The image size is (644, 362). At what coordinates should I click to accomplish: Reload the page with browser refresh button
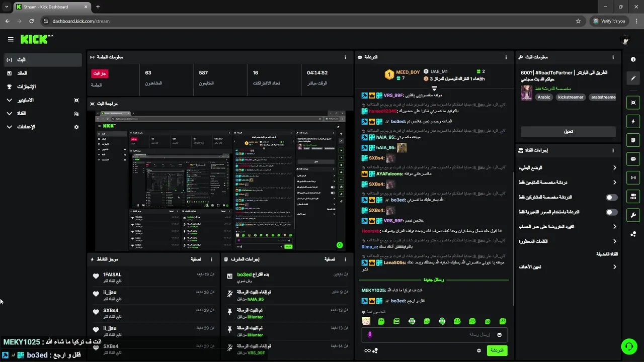click(x=31, y=21)
